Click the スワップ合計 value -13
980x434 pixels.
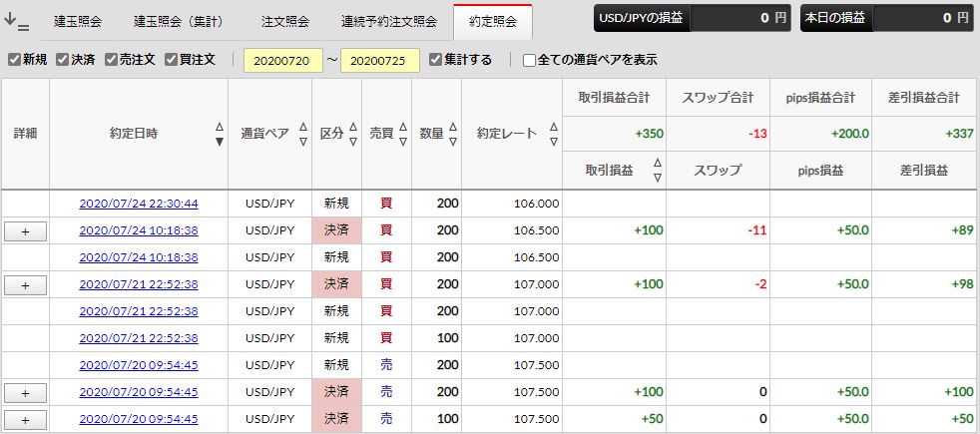point(757,134)
